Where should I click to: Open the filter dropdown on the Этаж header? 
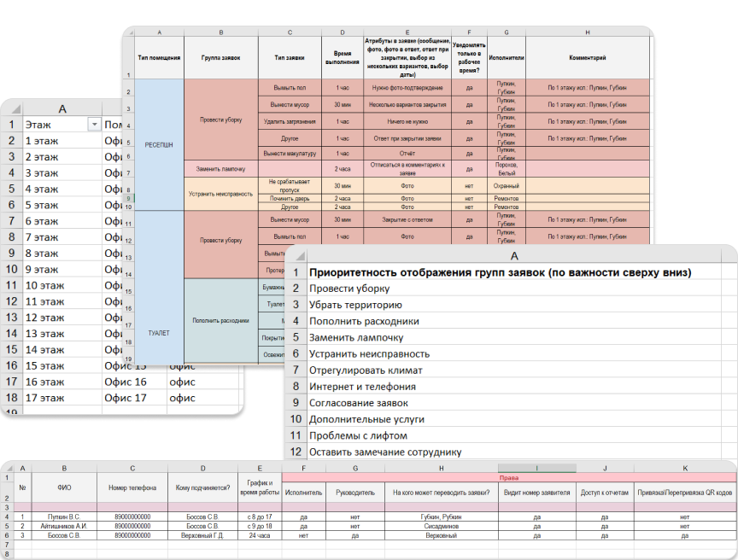point(93,125)
